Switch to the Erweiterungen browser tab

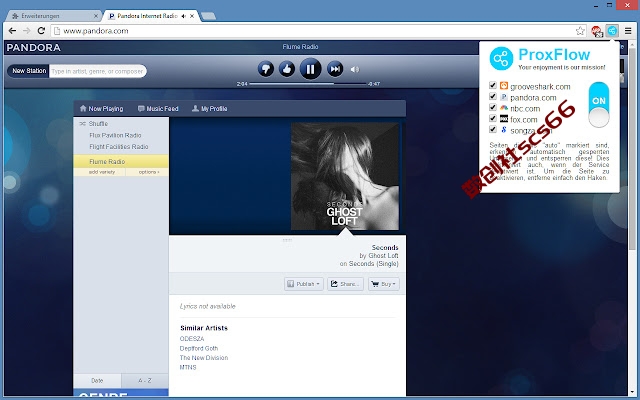coord(54,16)
